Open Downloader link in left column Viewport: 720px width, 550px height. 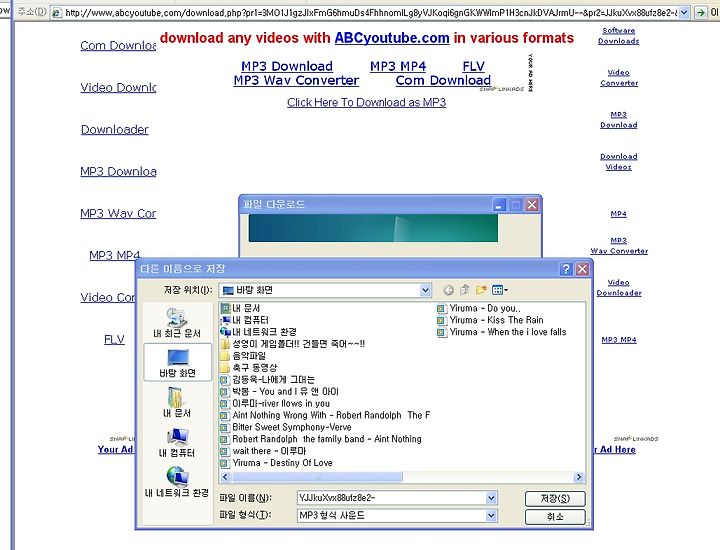[115, 129]
